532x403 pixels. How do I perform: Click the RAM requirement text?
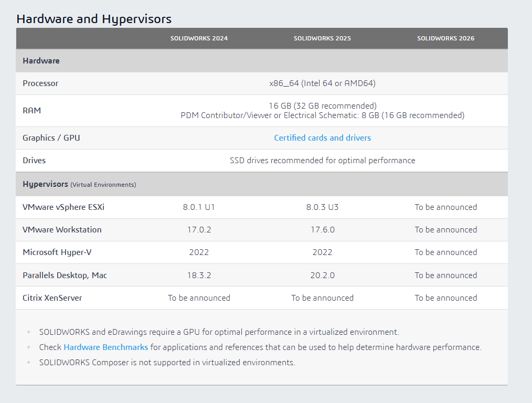(x=322, y=110)
